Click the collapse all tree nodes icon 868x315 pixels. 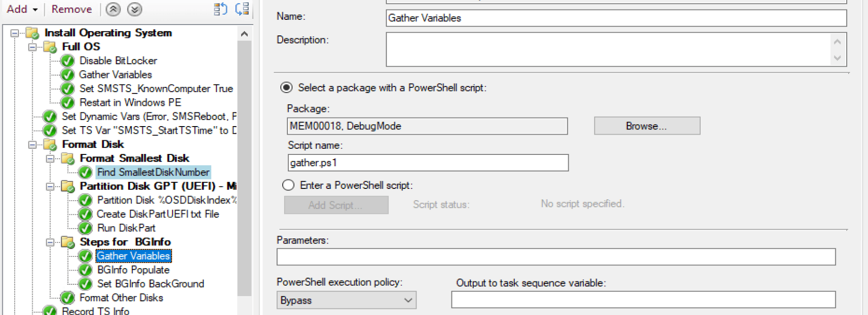pyautogui.click(x=242, y=9)
